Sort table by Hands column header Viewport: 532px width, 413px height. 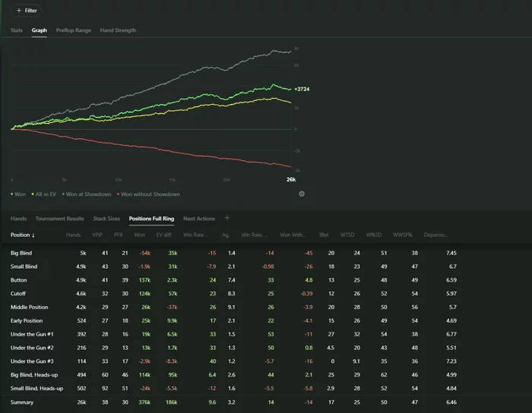tap(73, 235)
